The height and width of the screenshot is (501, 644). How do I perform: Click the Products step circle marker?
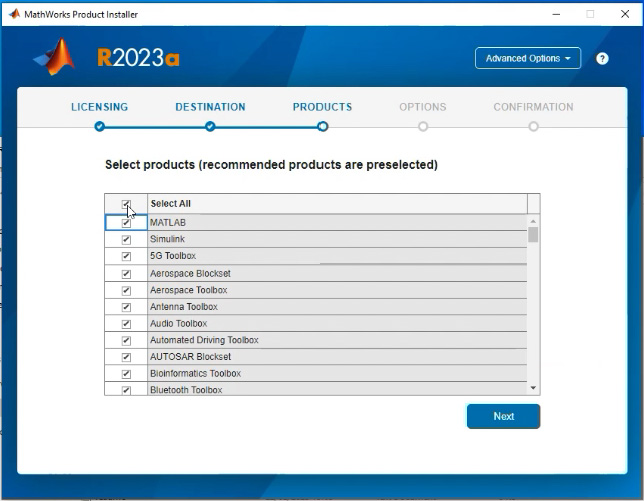click(322, 126)
